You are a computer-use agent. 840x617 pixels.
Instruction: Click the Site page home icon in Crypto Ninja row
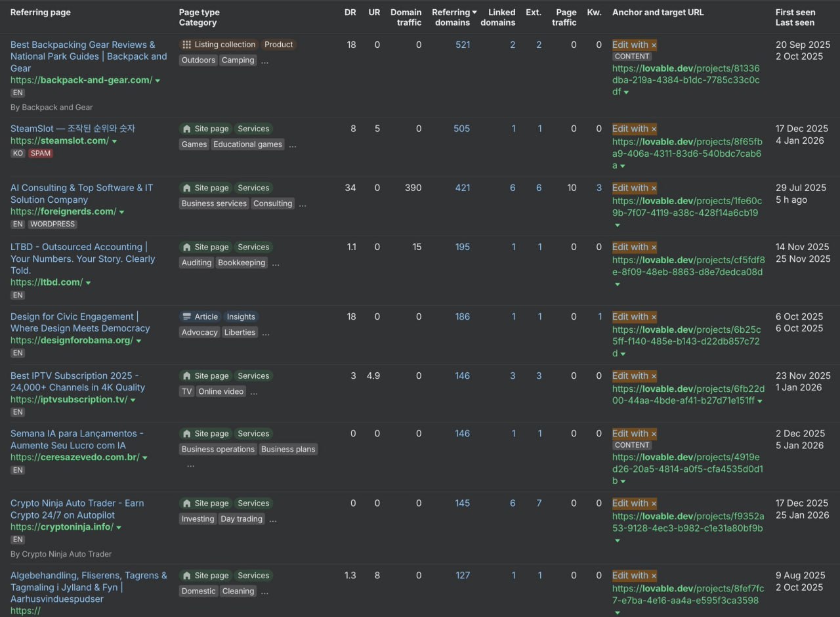(x=187, y=503)
